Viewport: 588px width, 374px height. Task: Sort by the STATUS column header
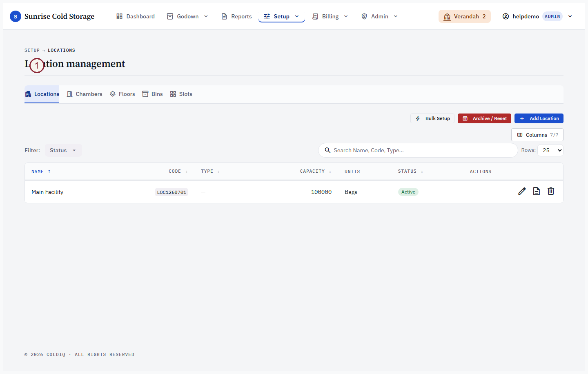coord(410,171)
